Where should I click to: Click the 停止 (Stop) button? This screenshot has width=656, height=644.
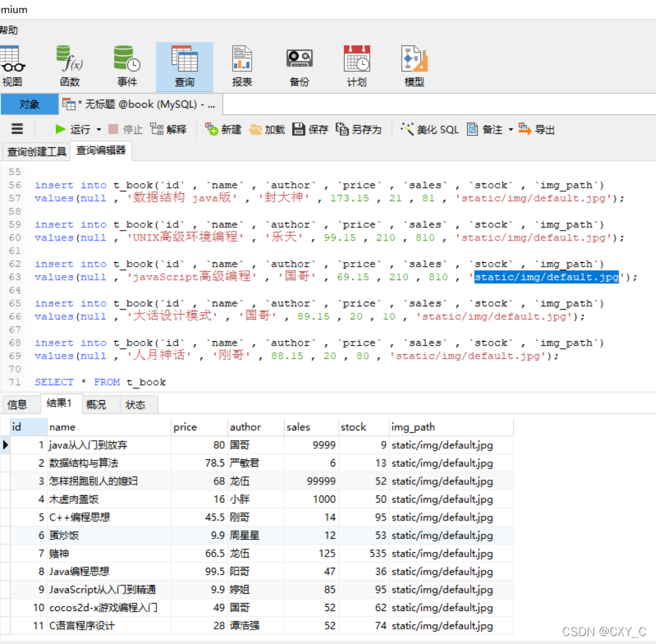[x=125, y=129]
